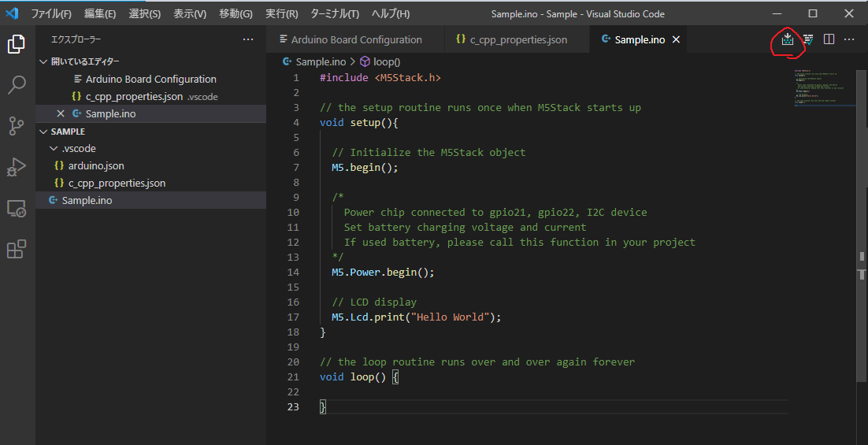This screenshot has width=868, height=445.
Task: Close the VS Code window
Action: click(849, 13)
